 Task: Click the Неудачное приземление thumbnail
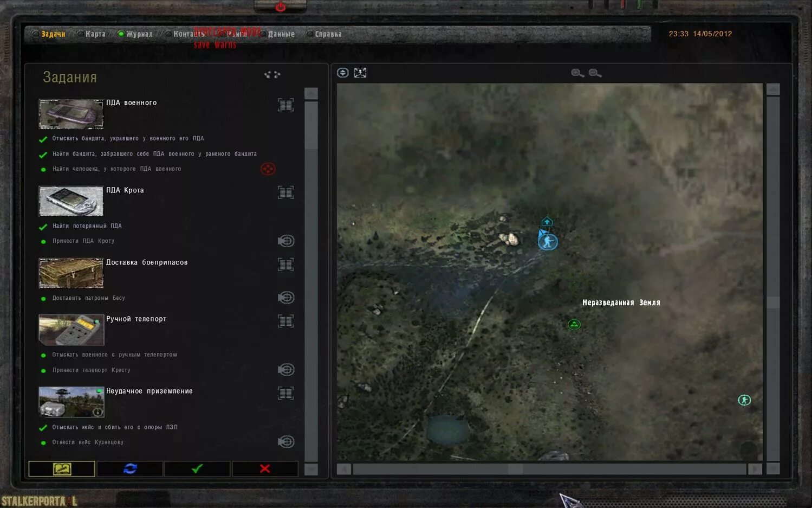pos(71,402)
